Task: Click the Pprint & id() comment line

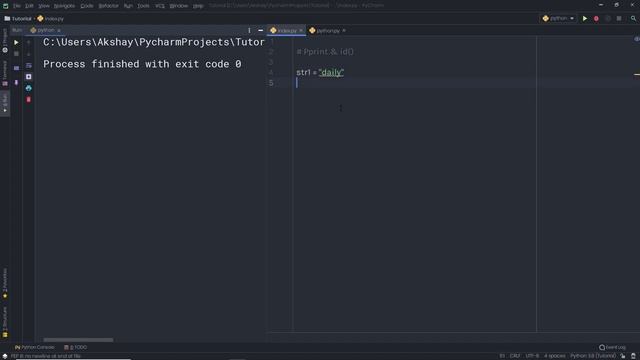Action: 325,52
